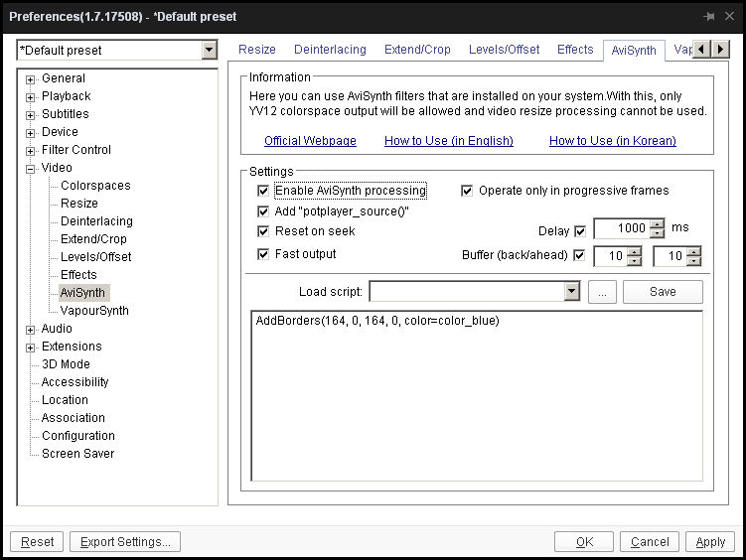
Task: Select Resize in the Video tree
Action: [x=79, y=204]
